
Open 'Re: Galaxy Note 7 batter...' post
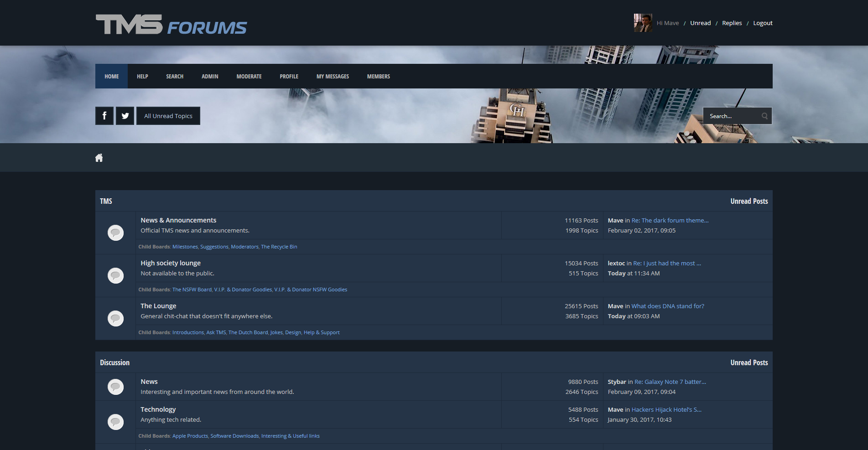(x=670, y=382)
